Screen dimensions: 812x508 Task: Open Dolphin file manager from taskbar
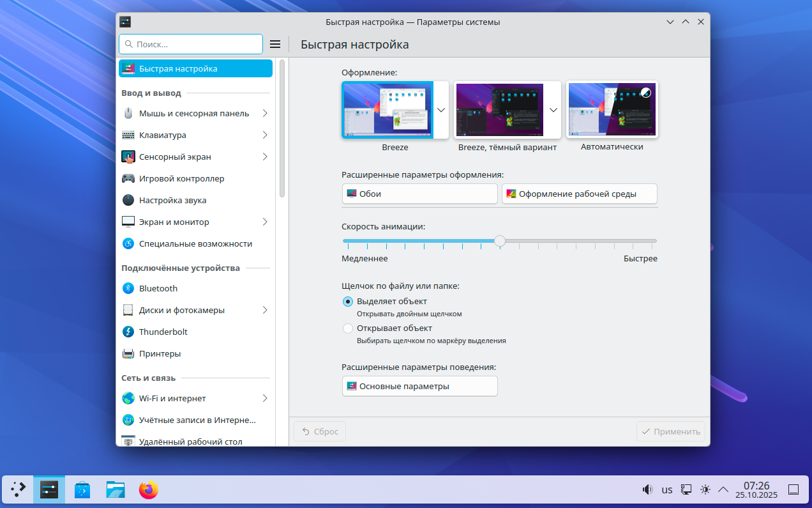[116, 490]
